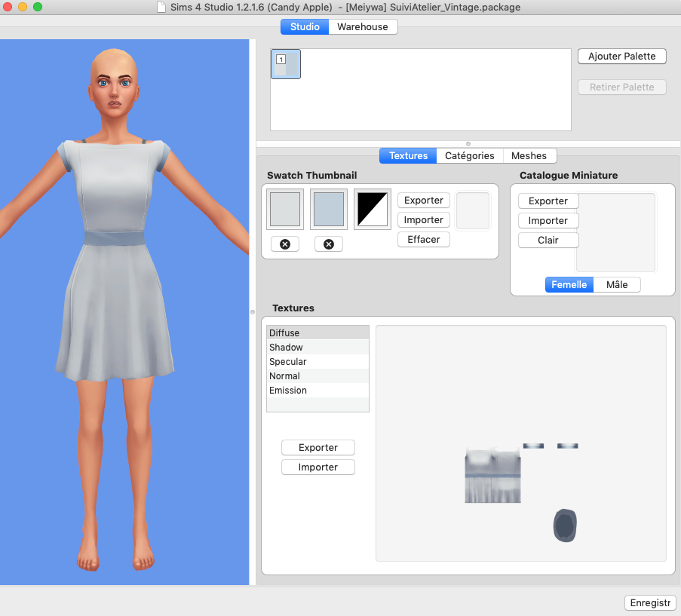Screen dimensions: 681x616
Task: Click the first light gray swatch color
Action: tap(285, 209)
